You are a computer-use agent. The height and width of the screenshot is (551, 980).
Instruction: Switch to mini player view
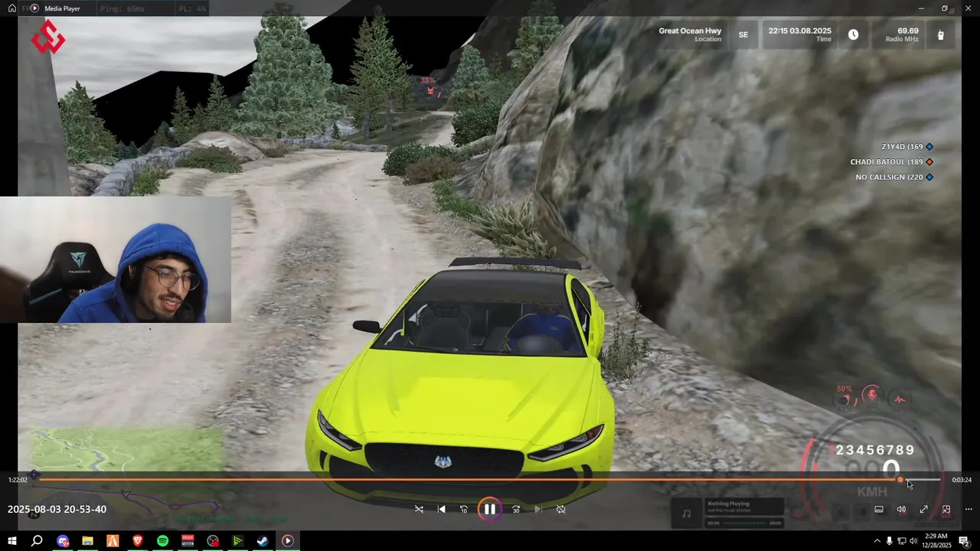pyautogui.click(x=946, y=509)
